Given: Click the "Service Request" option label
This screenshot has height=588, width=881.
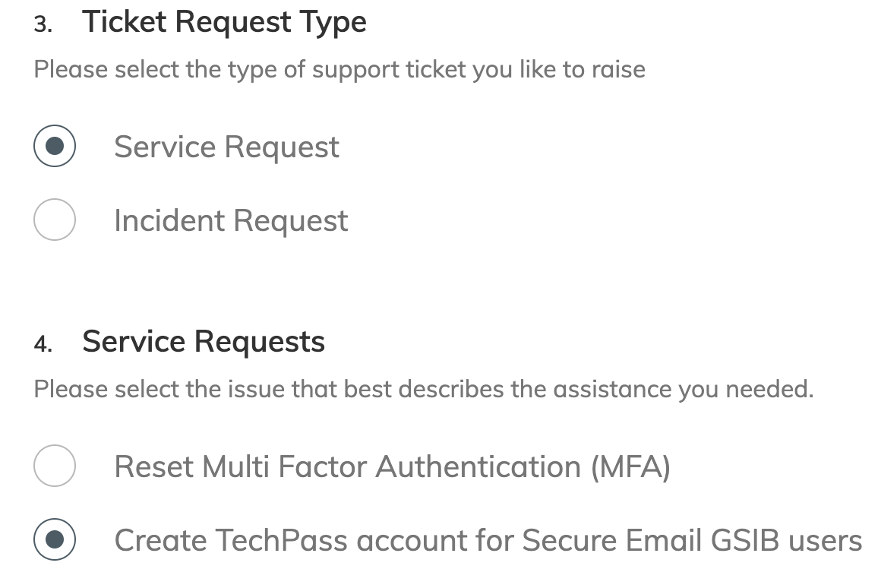Looking at the screenshot, I should [x=226, y=147].
